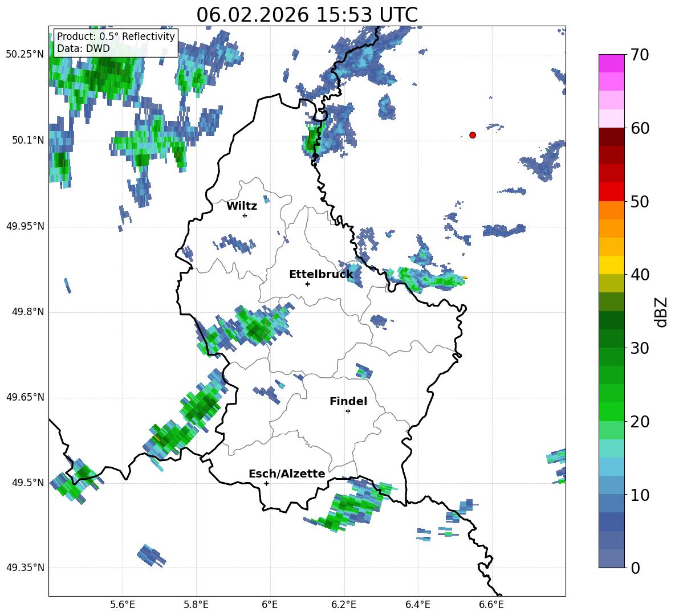The width and height of the screenshot is (675, 616).
Task: Click the 5.8°E longitude label
Action: [x=196, y=605]
